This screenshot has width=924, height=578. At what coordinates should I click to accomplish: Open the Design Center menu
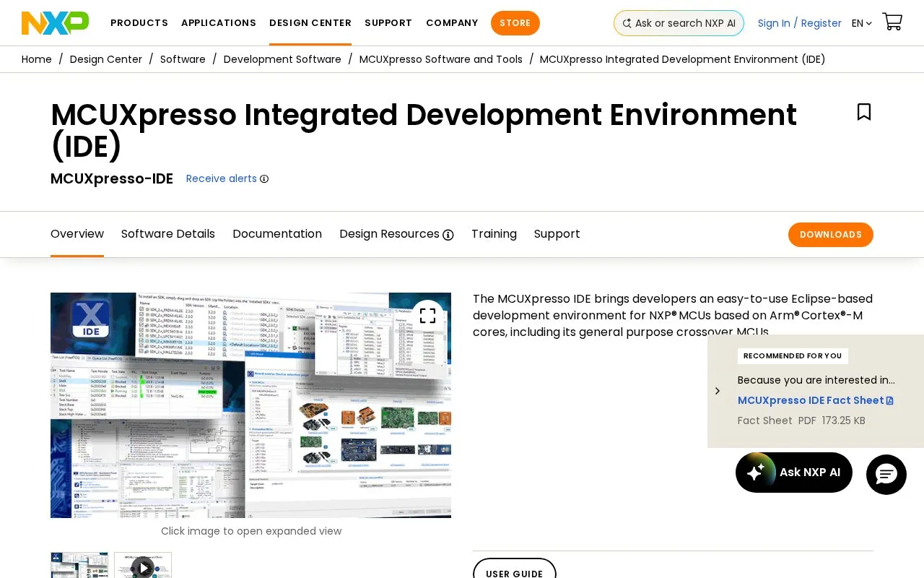point(310,22)
